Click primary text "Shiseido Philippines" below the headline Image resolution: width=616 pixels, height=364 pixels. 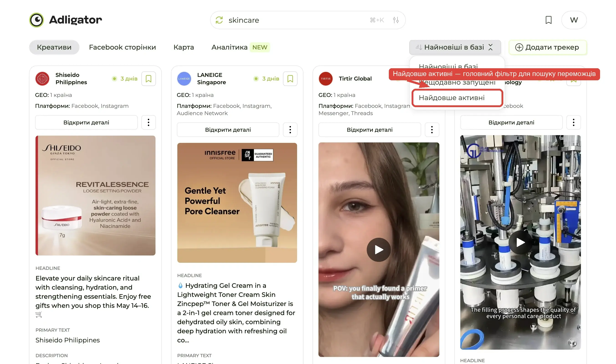pyautogui.click(x=67, y=340)
